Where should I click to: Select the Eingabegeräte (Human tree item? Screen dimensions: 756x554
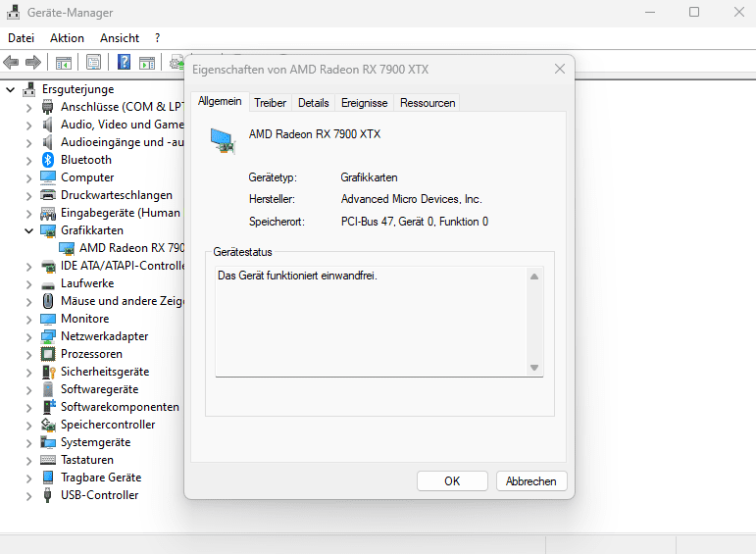click(x=121, y=213)
